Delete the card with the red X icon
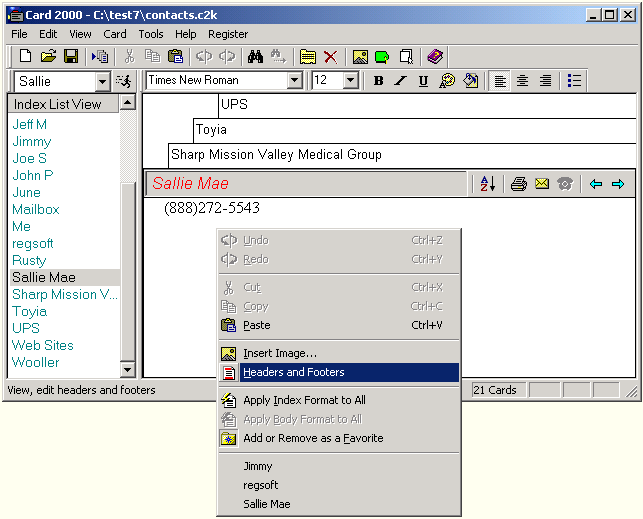 click(x=331, y=56)
